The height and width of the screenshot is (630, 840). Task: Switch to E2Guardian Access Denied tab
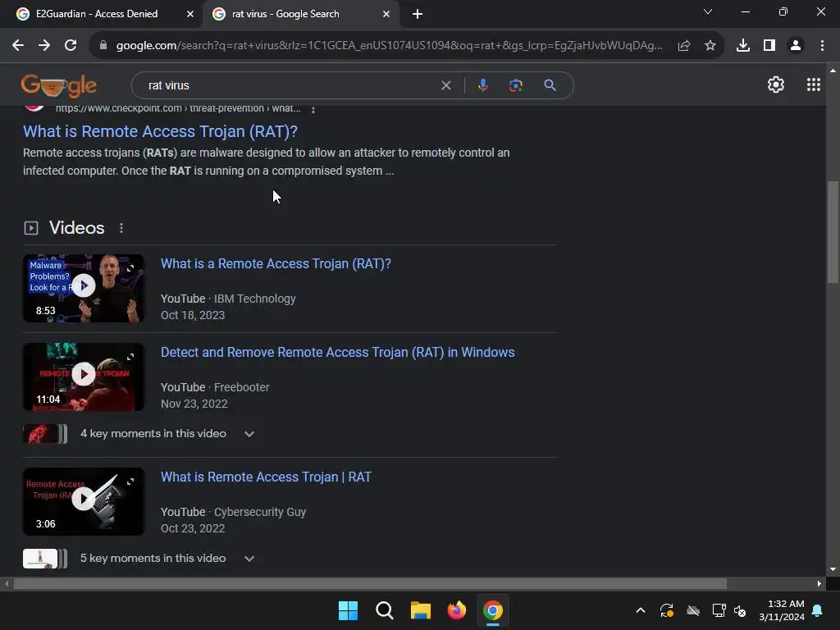[x=97, y=14]
